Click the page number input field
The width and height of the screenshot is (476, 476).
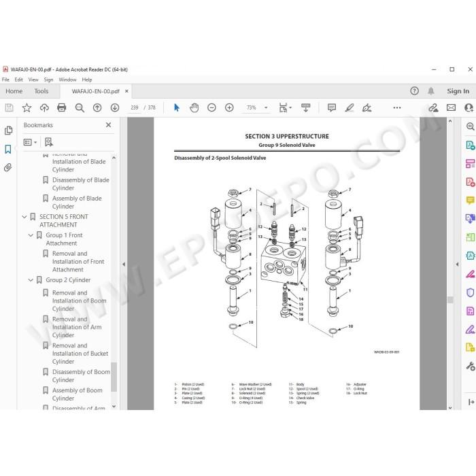[x=134, y=107]
